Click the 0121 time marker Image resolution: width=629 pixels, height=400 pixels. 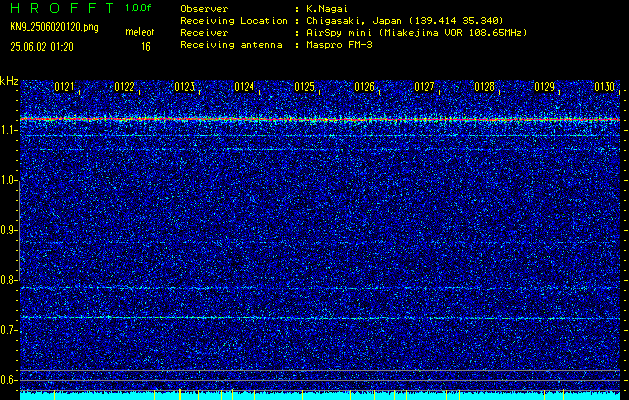[x=64, y=87]
